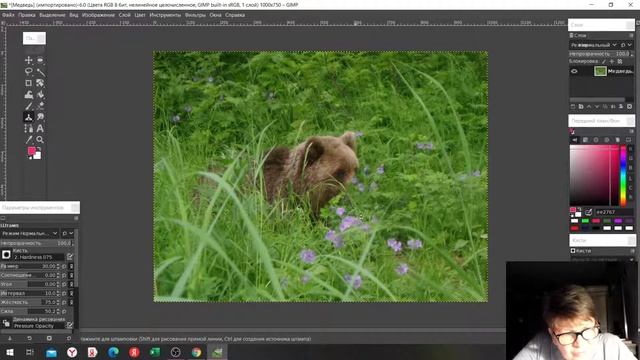The image size is (640, 360).
Task: Reset brush size to native size
Action: (64, 266)
